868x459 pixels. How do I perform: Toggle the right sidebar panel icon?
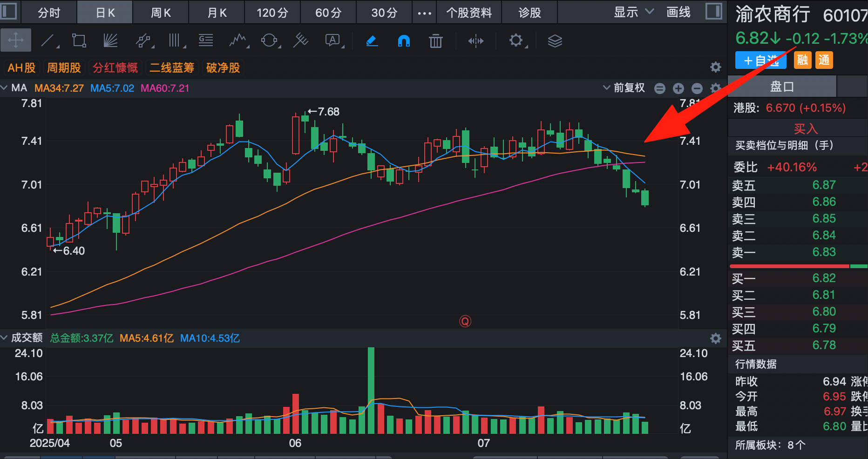(x=713, y=11)
